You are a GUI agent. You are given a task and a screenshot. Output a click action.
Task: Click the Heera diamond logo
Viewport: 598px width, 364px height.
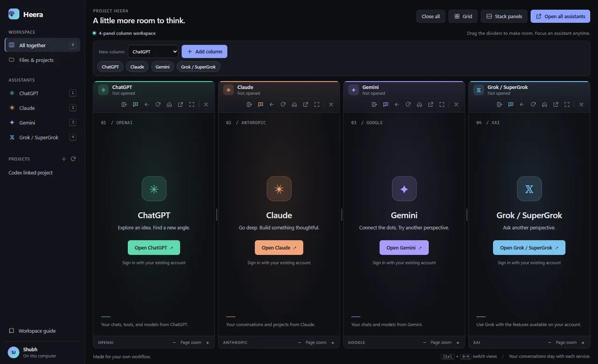[x=14, y=14]
